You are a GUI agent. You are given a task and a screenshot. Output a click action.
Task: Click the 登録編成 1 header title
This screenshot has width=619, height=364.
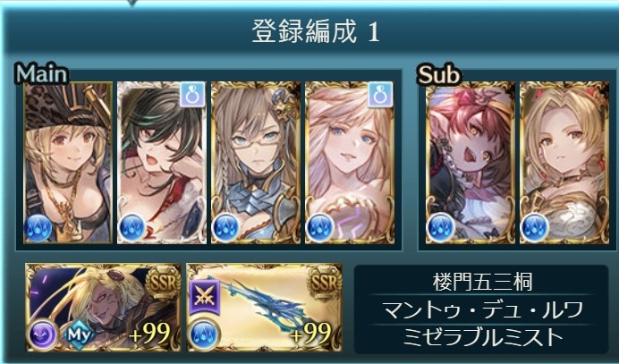pyautogui.click(x=316, y=31)
